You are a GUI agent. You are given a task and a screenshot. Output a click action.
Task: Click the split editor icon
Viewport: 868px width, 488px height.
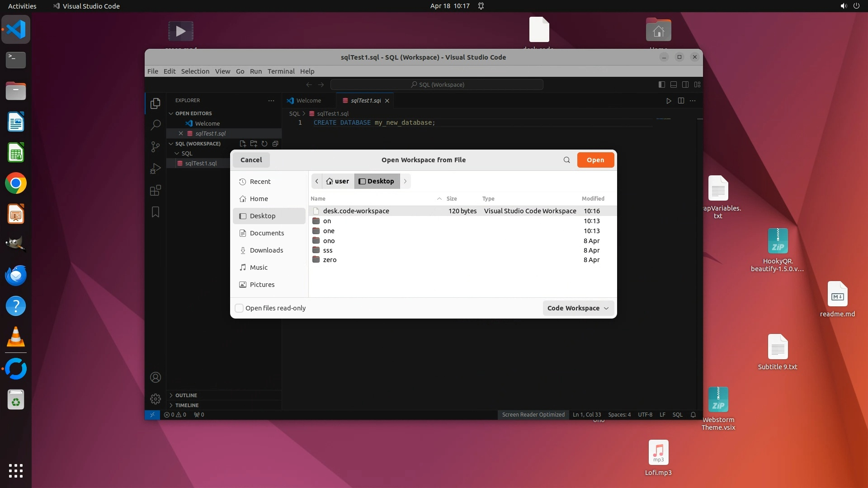(681, 101)
